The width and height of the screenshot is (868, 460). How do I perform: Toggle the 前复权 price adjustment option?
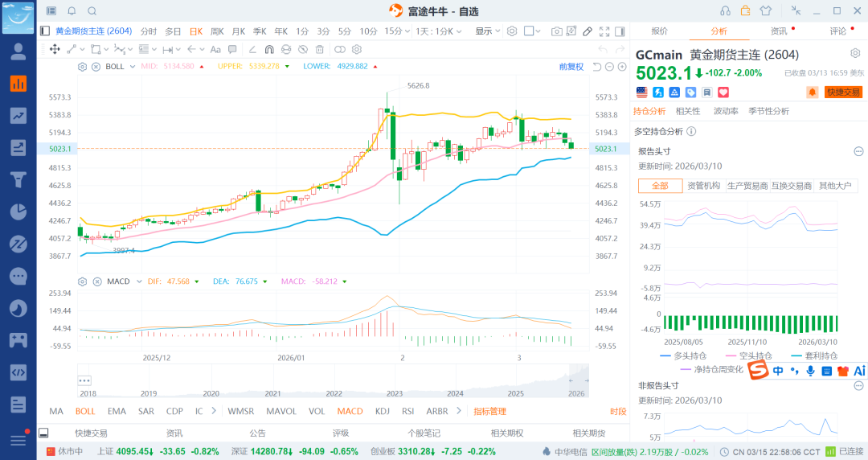coord(571,67)
